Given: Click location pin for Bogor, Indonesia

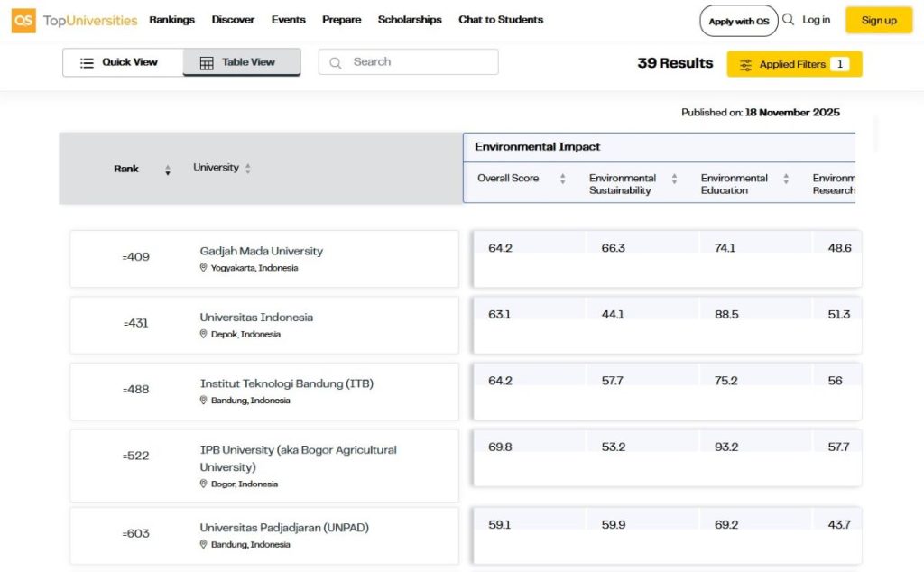Looking at the screenshot, I should (203, 484).
